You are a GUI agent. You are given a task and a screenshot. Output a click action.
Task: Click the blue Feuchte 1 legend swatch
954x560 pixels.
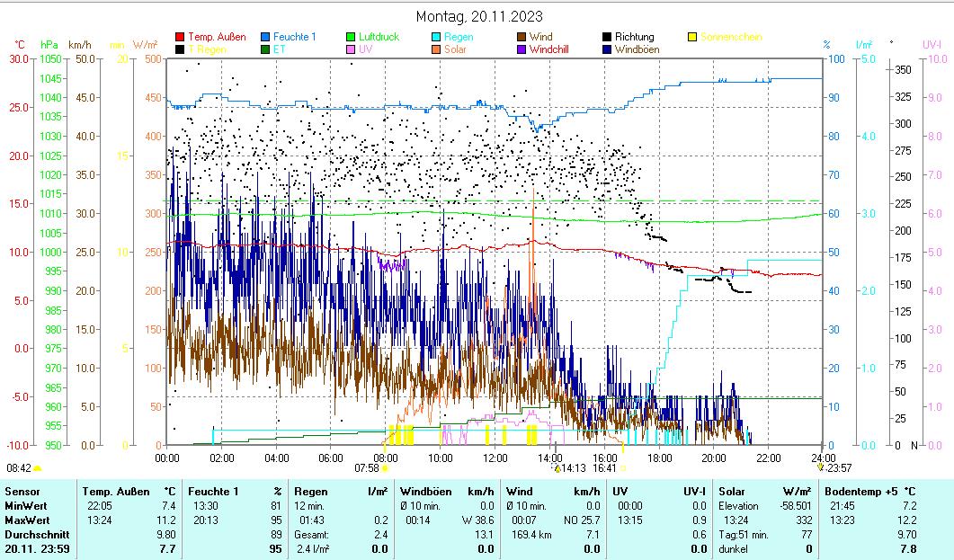[265, 38]
